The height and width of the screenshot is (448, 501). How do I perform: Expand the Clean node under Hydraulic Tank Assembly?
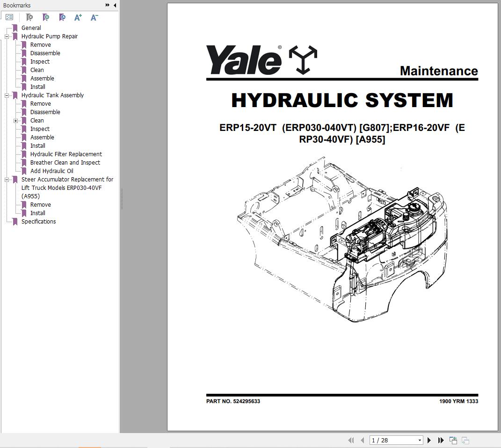coord(15,121)
